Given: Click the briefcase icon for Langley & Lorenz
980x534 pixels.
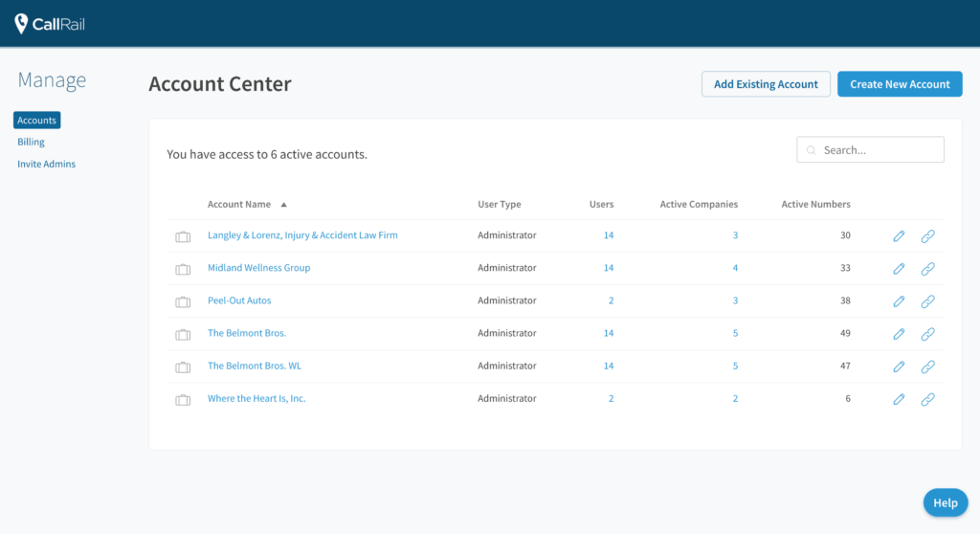Looking at the screenshot, I should click(x=183, y=236).
